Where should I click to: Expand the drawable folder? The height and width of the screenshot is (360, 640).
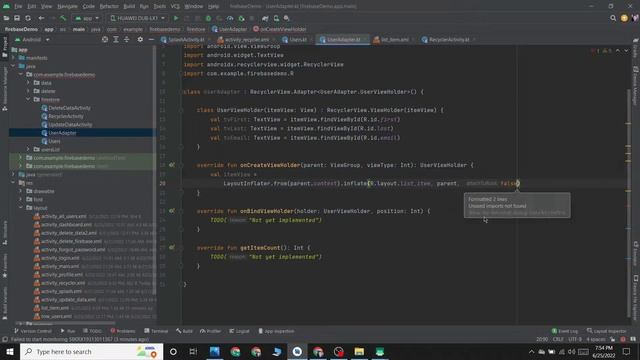pyautogui.click(x=21, y=191)
